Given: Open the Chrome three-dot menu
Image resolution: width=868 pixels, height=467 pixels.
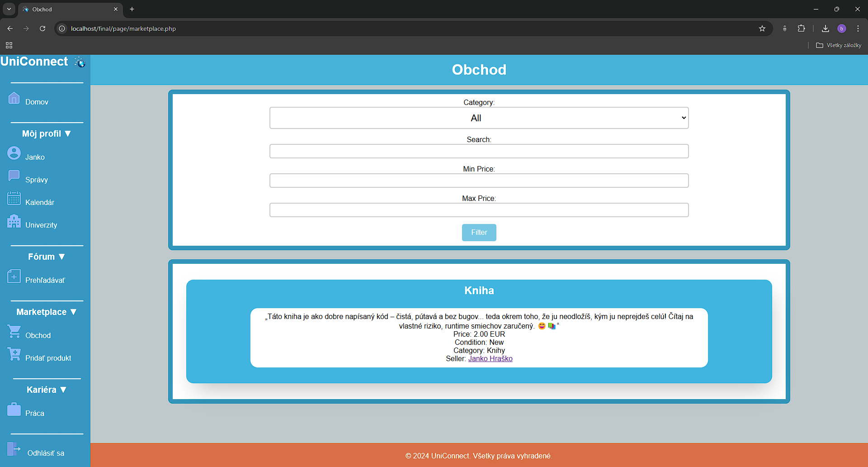Looking at the screenshot, I should pyautogui.click(x=858, y=29).
